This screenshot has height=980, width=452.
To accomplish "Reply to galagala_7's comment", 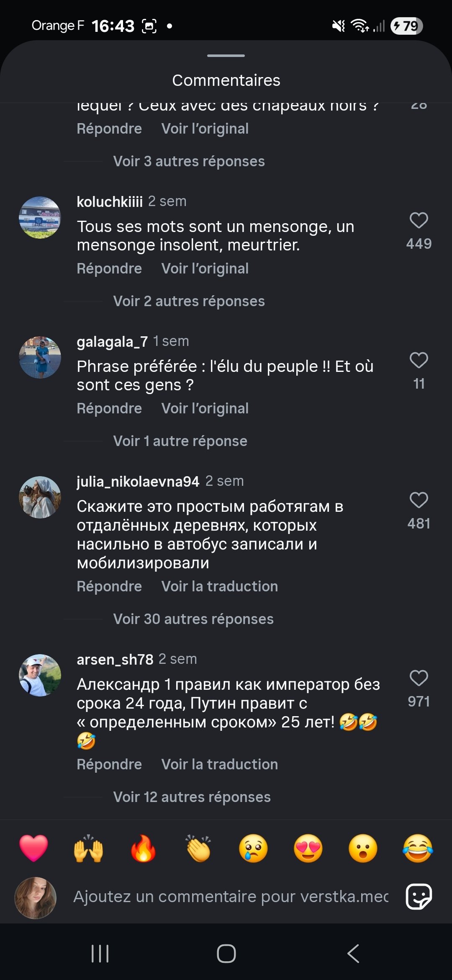I will 109,409.
